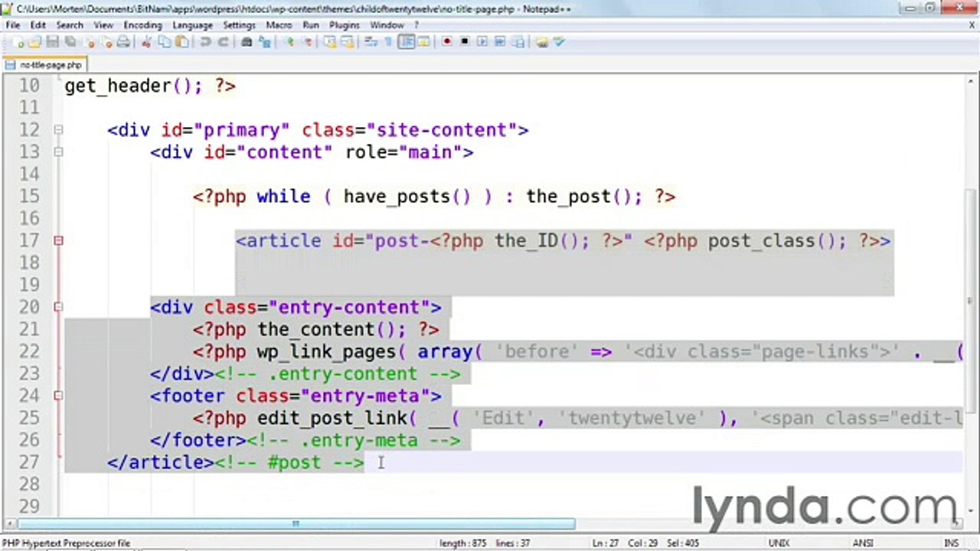This screenshot has height=551, width=980.
Task: Toggle show all characters
Action: (388, 42)
